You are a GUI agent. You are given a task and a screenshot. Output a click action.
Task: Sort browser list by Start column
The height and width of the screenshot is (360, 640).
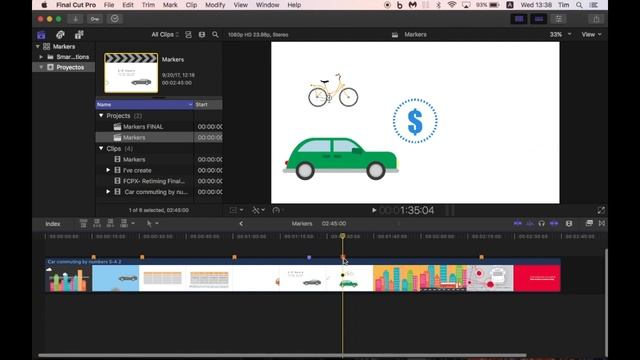pyautogui.click(x=208, y=104)
